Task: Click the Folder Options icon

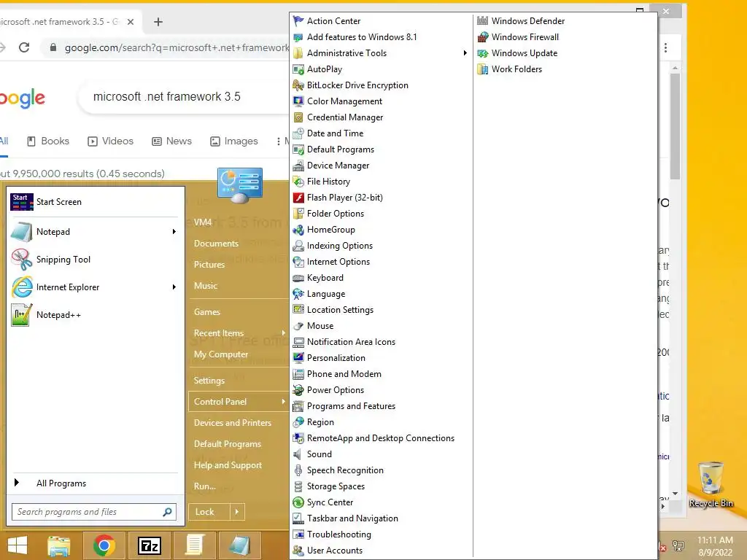Action: tap(298, 214)
